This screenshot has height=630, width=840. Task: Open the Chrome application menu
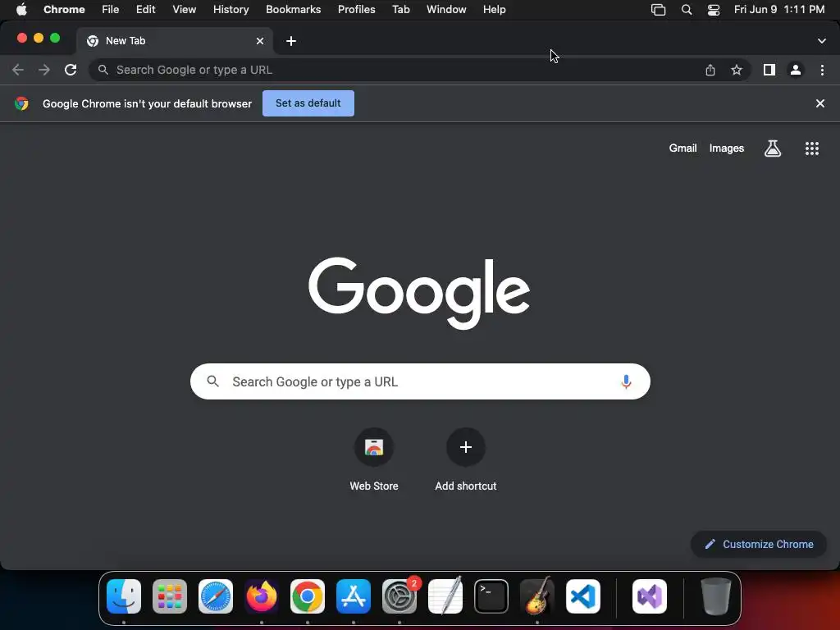click(x=64, y=10)
